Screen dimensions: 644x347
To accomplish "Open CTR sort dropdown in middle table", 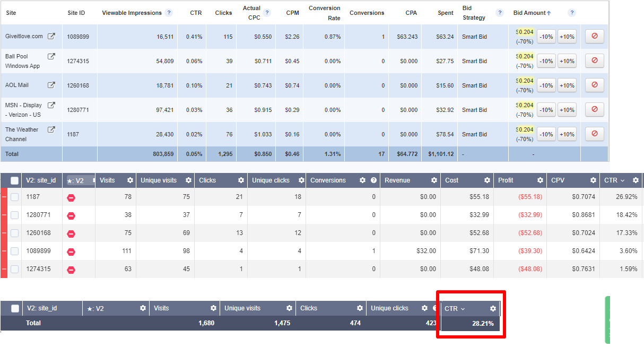I will [622, 180].
